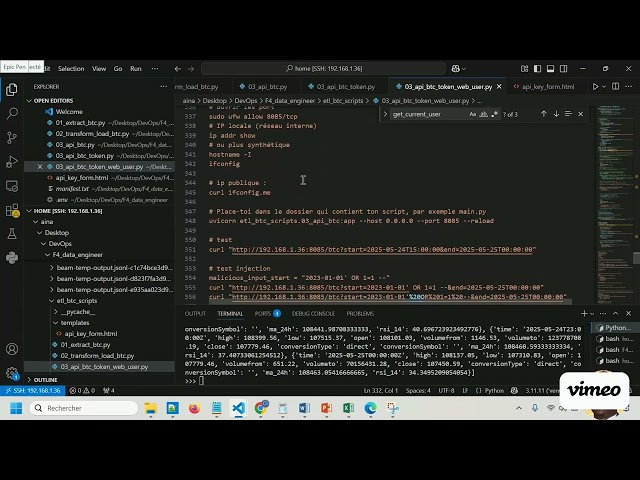The image size is (640, 480).
Task: Maximize the terminal panel
Action: pyautogui.click(x=616, y=313)
